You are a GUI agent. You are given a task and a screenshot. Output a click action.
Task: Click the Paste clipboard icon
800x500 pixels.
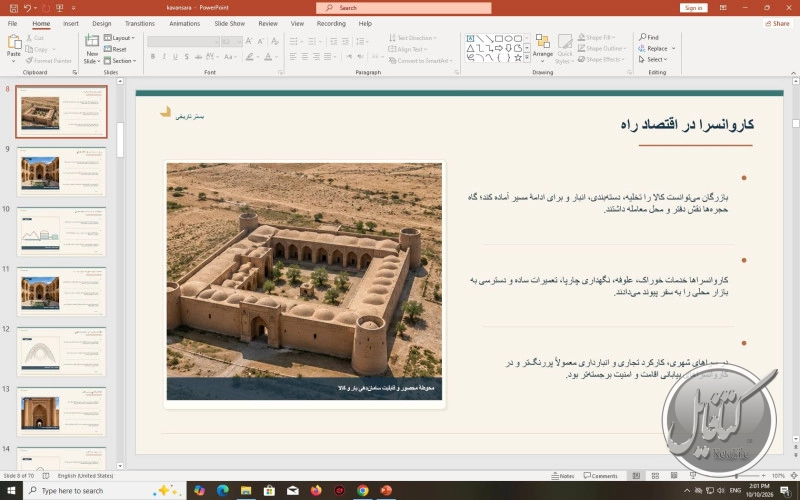pyautogui.click(x=14, y=42)
